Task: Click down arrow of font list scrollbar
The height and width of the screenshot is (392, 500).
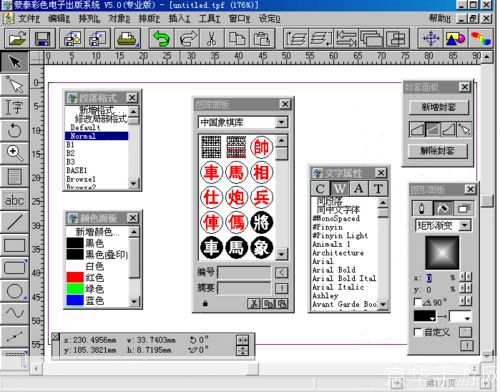Action: pos(383,304)
